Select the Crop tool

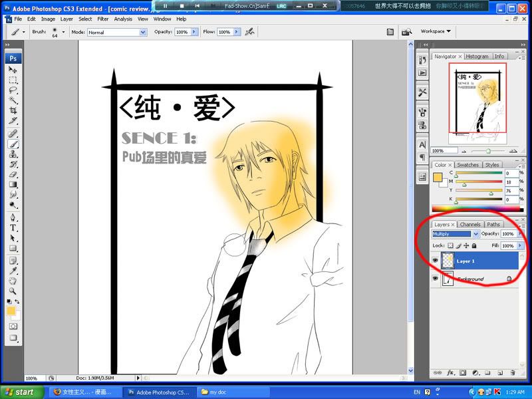(13, 111)
